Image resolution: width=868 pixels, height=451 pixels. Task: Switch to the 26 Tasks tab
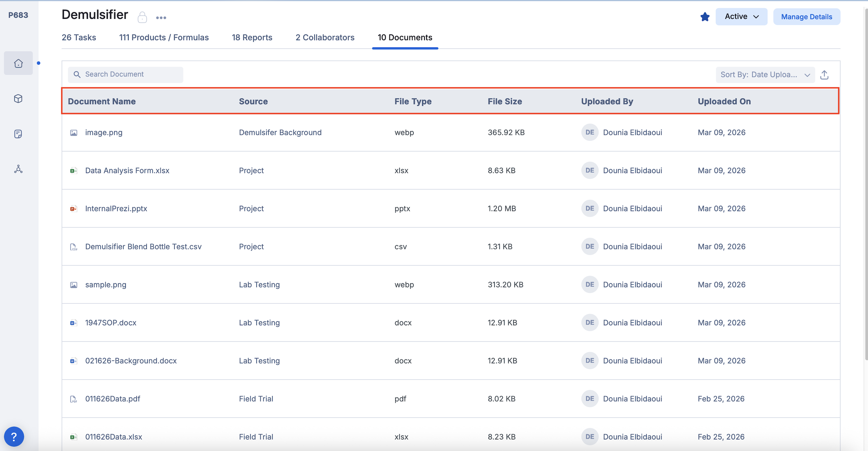click(x=79, y=37)
